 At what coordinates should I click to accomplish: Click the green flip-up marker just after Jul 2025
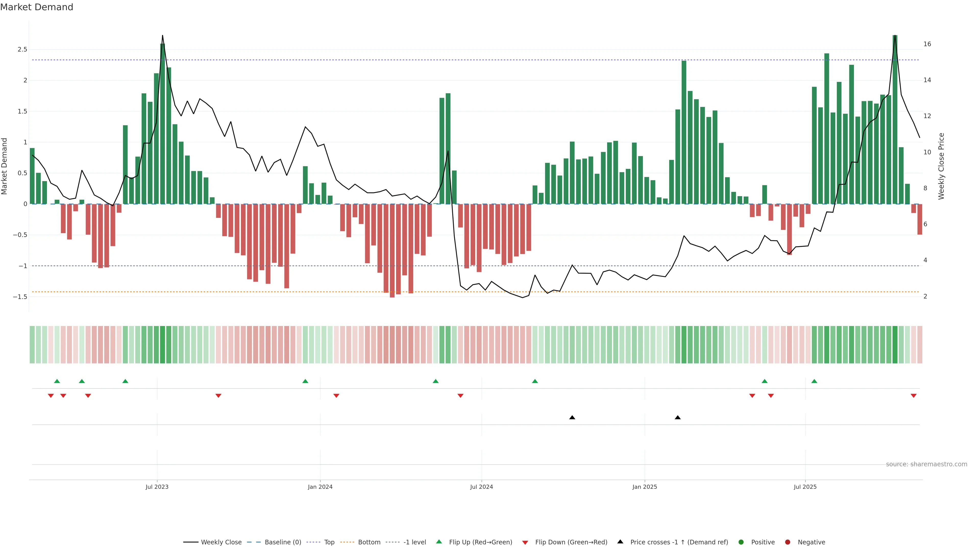(814, 381)
